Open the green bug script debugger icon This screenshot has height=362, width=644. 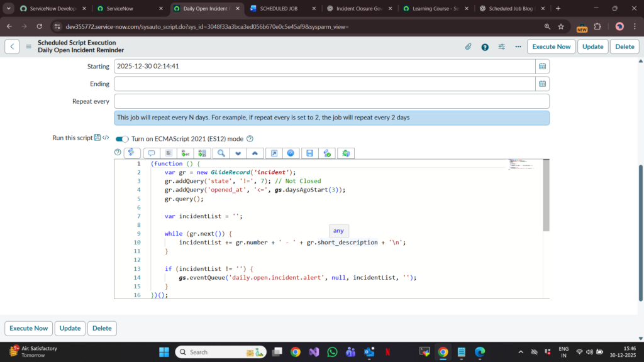[345, 153]
